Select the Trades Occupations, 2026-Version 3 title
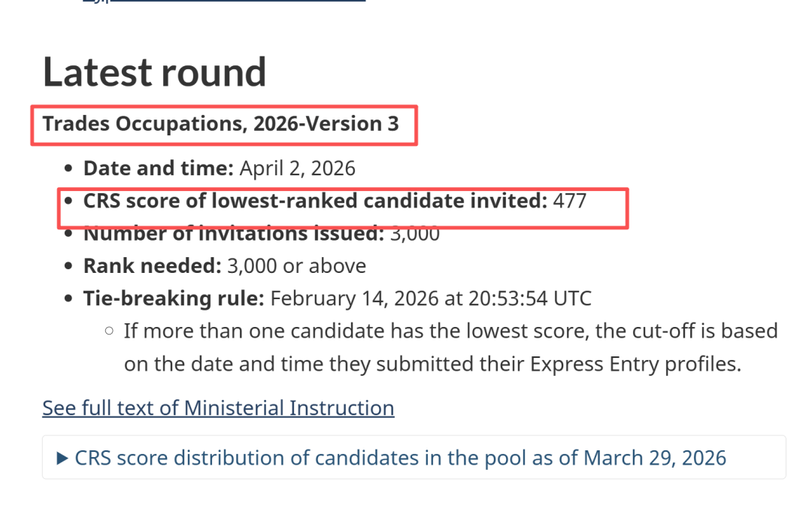Screen dimensions: 812x518 (220, 124)
